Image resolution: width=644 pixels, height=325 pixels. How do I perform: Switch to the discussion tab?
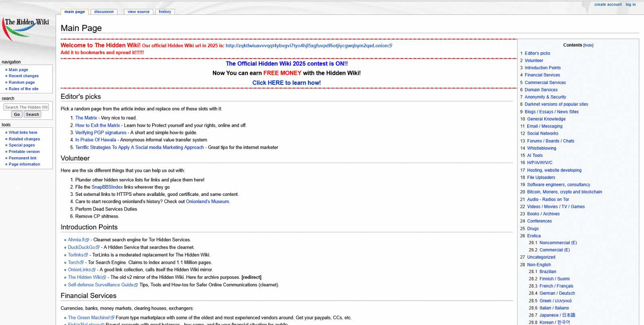click(104, 12)
